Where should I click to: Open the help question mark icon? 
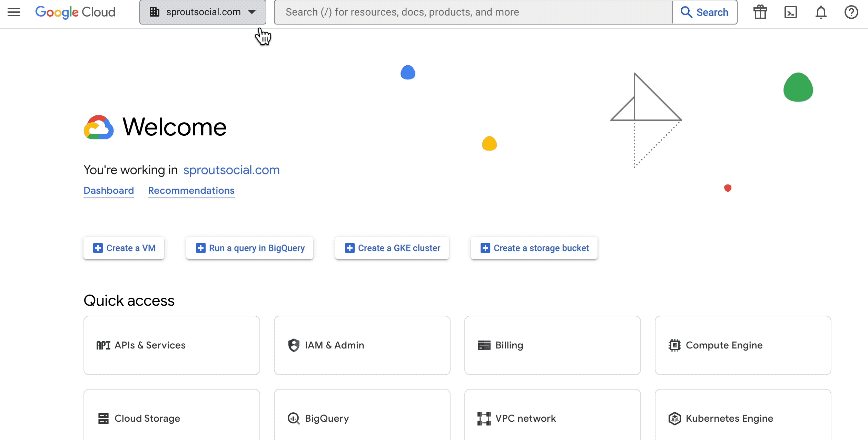tap(851, 12)
